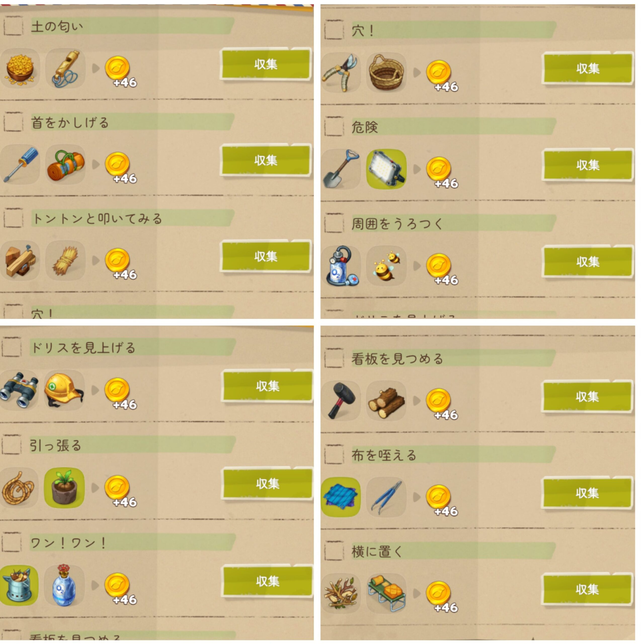This screenshot has width=644, height=644.
Task: Click the golden whistle item icon
Action: (65, 68)
